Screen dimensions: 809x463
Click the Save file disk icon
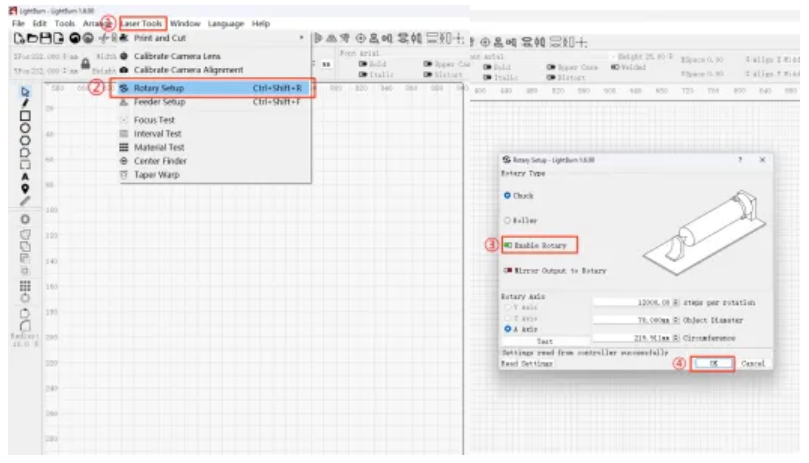(45, 38)
